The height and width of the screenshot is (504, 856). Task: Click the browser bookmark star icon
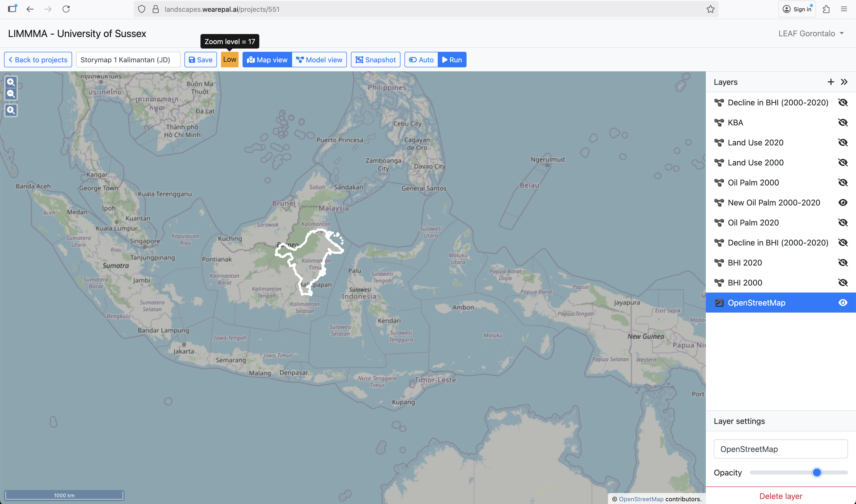click(x=710, y=9)
